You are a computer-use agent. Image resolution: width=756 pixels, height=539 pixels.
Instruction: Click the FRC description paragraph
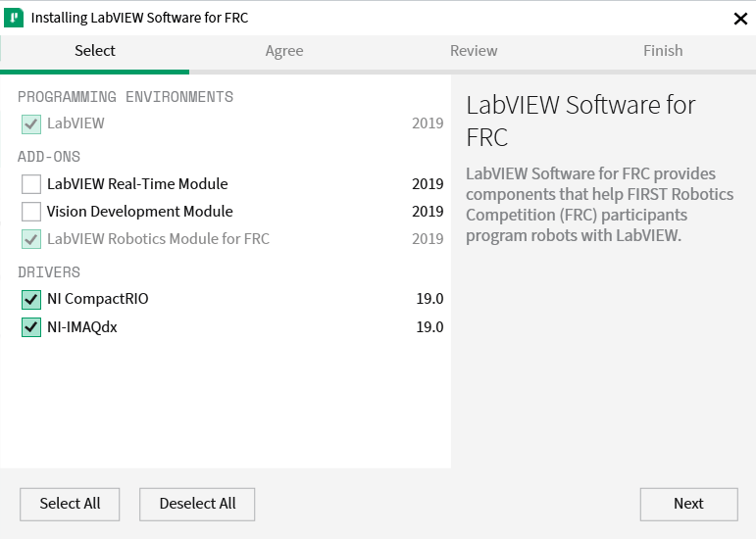(x=599, y=205)
